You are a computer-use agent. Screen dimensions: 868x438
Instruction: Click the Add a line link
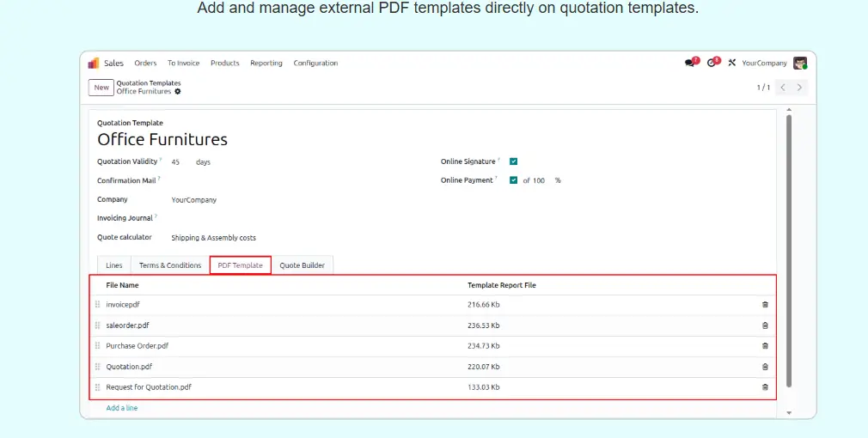[122, 408]
